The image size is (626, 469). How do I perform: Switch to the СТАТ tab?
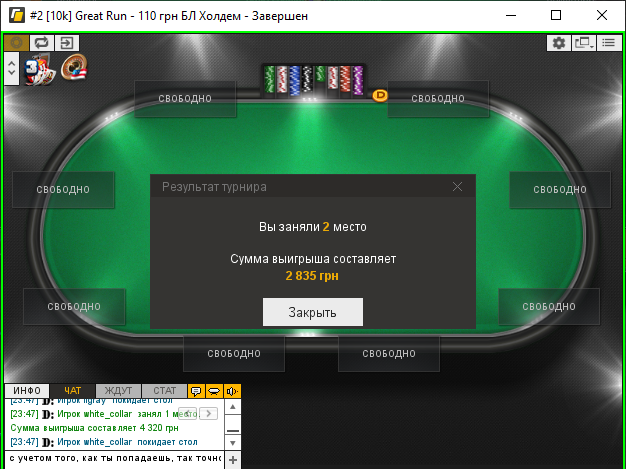[x=164, y=391]
